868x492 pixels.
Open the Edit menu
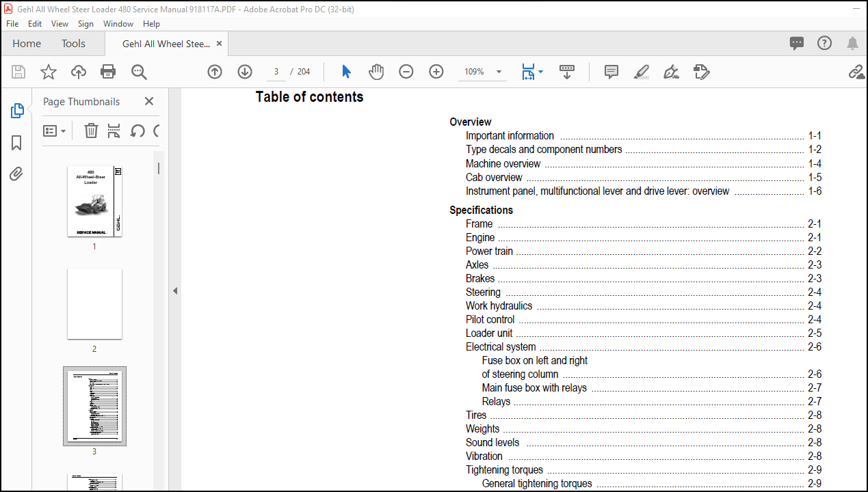tap(35, 23)
